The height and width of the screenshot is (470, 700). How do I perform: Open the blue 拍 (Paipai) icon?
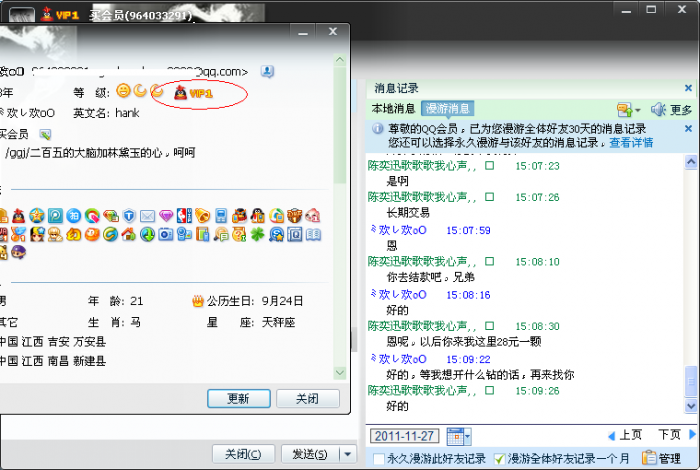74,216
